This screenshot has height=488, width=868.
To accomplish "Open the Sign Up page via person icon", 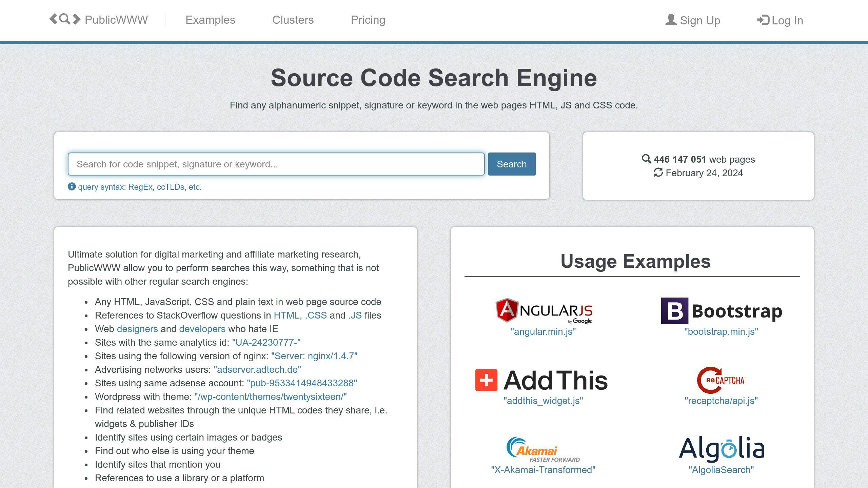I will point(670,20).
